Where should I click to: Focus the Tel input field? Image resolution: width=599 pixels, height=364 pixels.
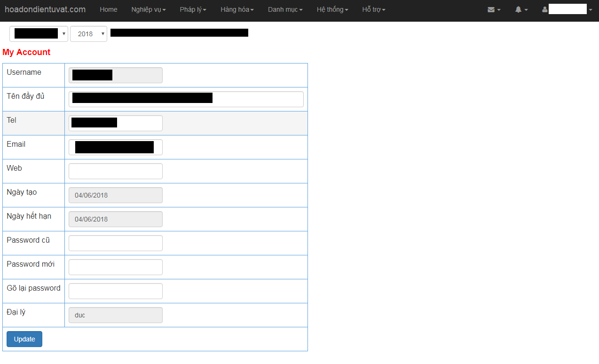point(116,123)
